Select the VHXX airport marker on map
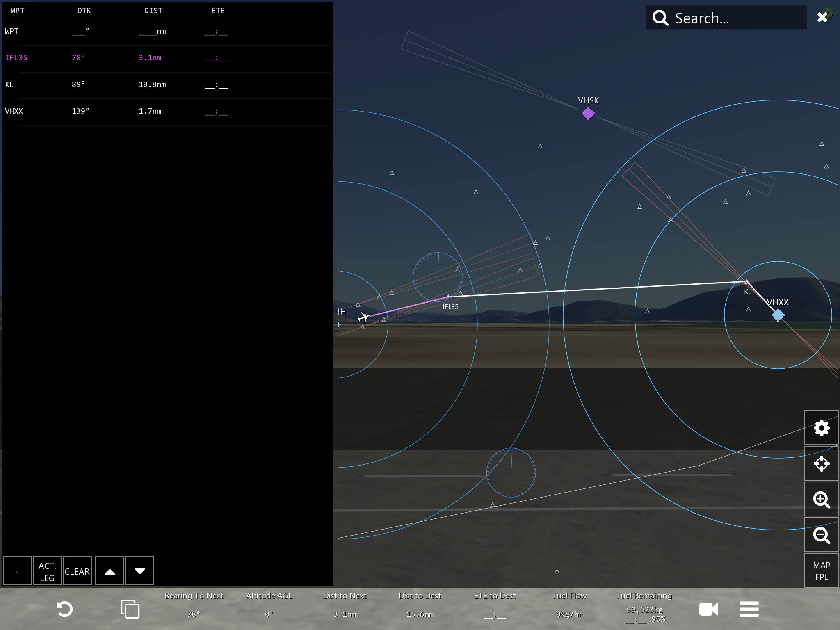840x630 pixels. coord(778,315)
